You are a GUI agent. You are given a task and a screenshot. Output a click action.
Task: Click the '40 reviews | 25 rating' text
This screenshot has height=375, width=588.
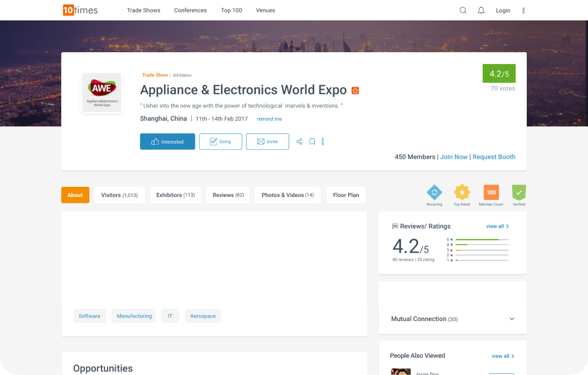413,260
